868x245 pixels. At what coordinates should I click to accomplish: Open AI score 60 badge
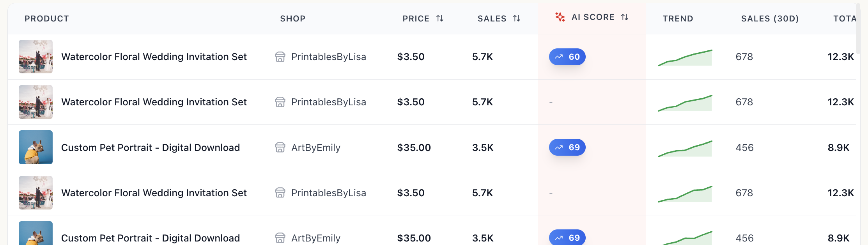click(x=567, y=57)
